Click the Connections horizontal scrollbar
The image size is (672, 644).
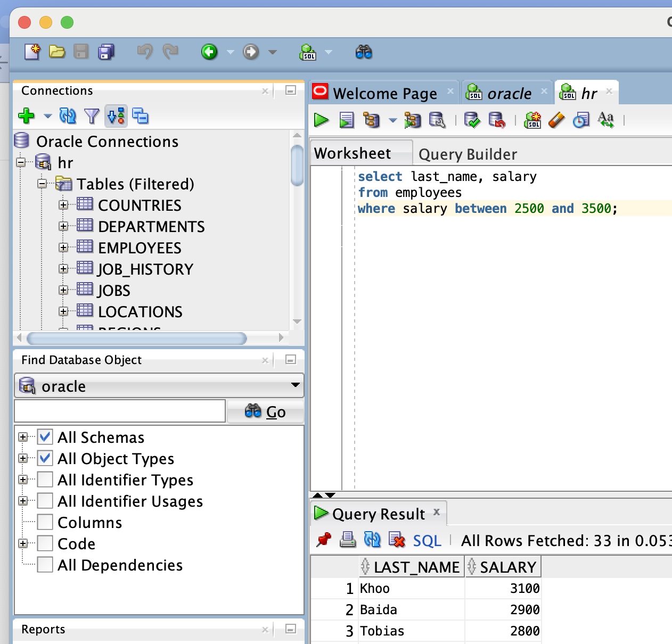coord(137,338)
